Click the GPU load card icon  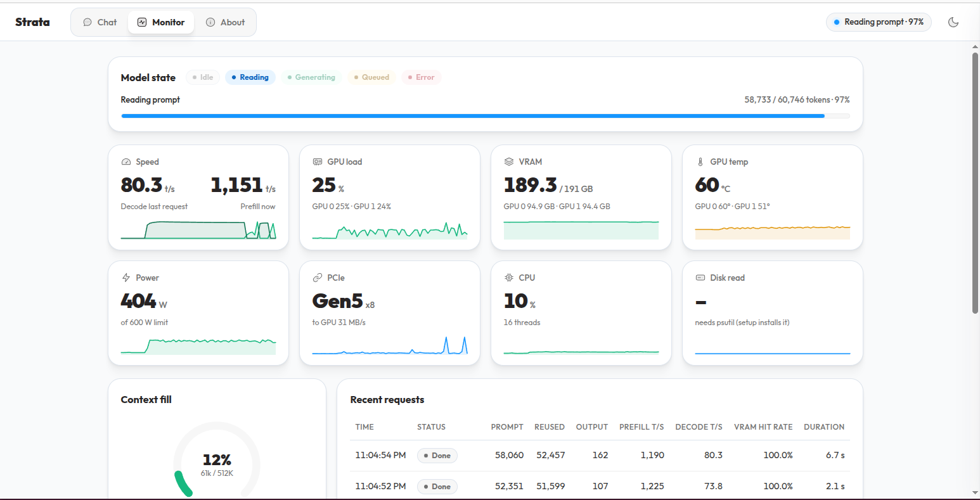(318, 162)
